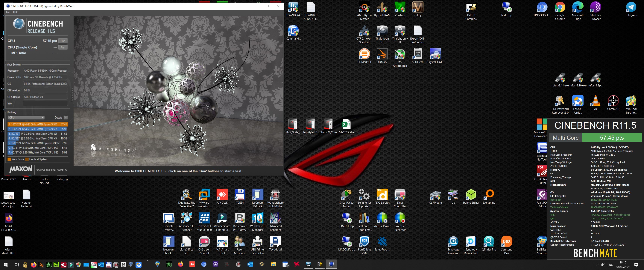Open File Explorer from the taskbar

(273, 264)
